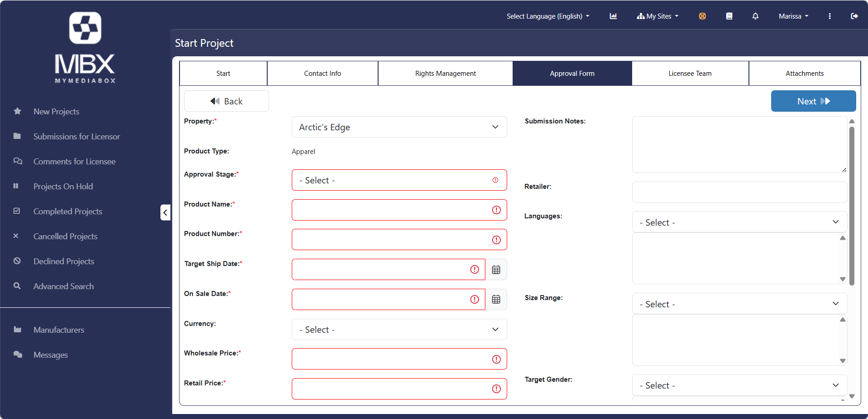This screenshot has height=419, width=868.
Task: Click the logout icon in top bar
Action: point(854,16)
